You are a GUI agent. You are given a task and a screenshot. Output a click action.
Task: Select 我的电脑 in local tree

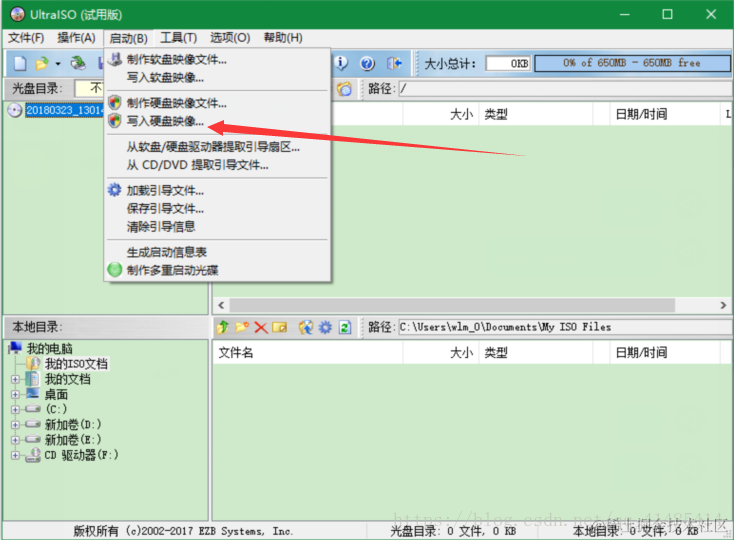[50, 349]
